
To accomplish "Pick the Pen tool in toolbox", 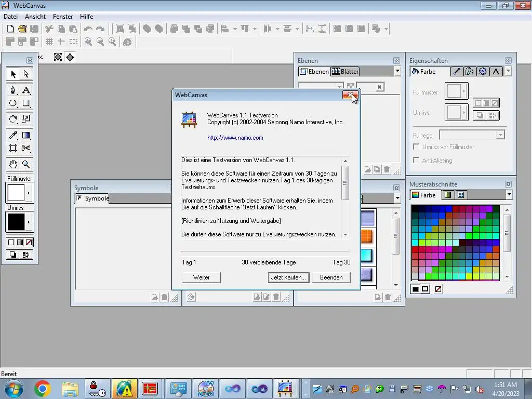I will click(13, 90).
